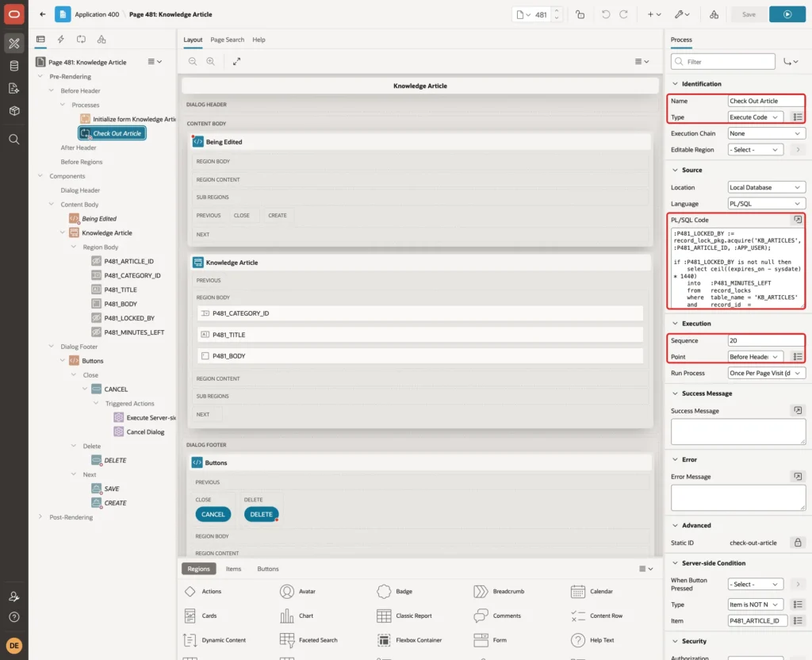Go back with the left arrow
Image resolution: width=812 pixels, height=660 pixels.
click(43, 14)
